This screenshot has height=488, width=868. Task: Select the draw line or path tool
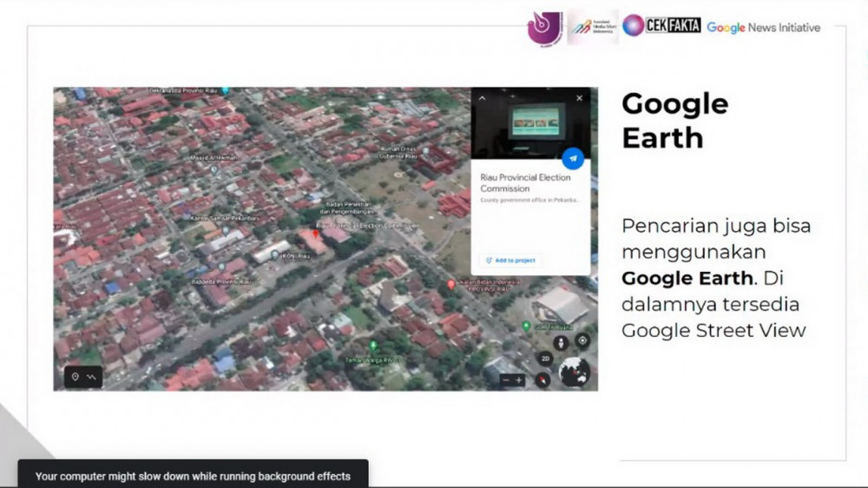(x=91, y=377)
